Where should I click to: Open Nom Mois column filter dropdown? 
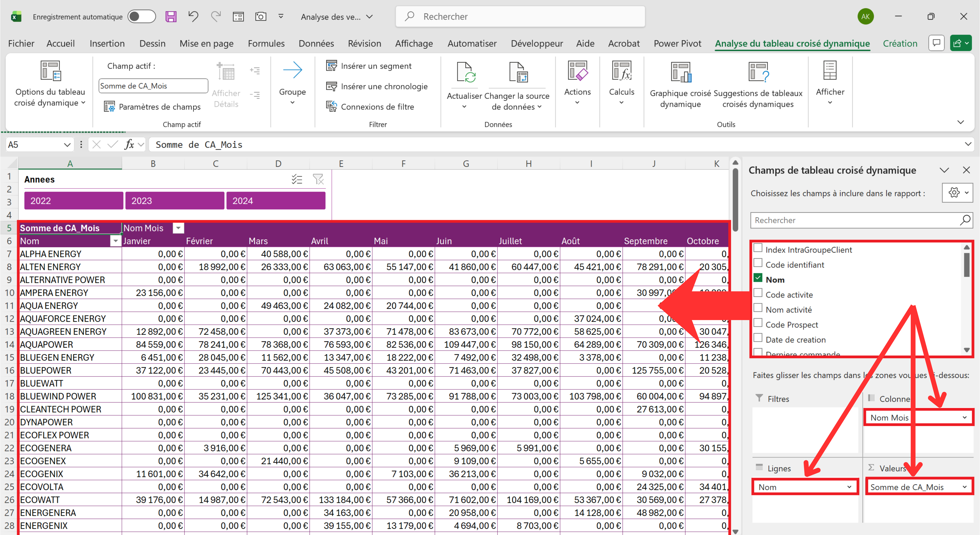[x=178, y=228]
